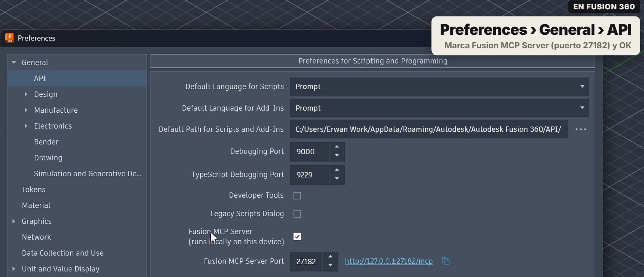Expand the Manufacture preferences node

tap(26, 110)
